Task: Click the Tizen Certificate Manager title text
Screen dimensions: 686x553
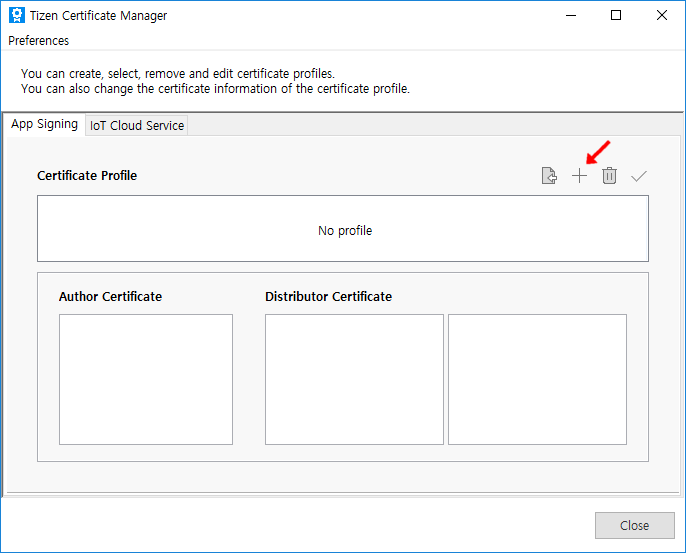Action: [x=98, y=16]
